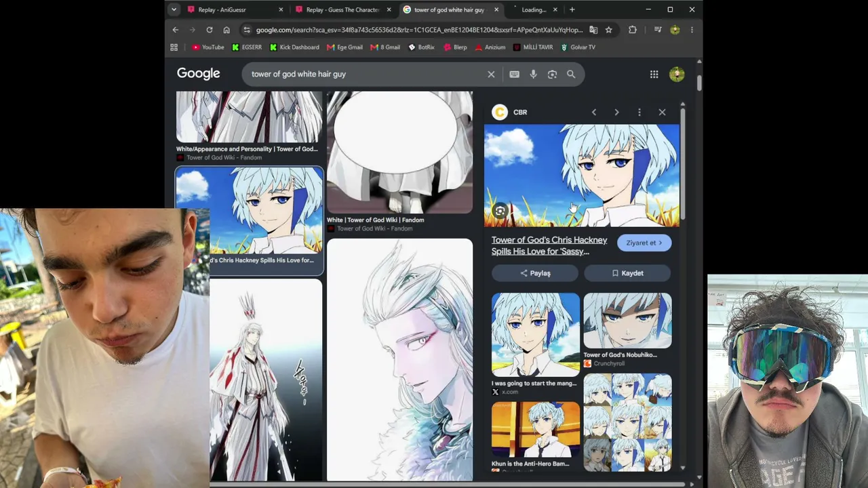The width and height of the screenshot is (868, 488).
Task: Open a new browser tab
Action: [x=572, y=9]
